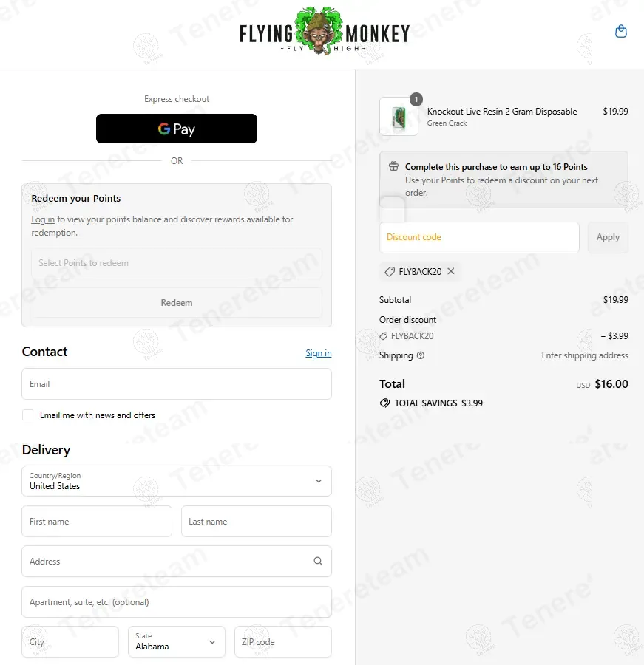Remove the FLYBACK20 discount code
Image resolution: width=644 pixels, height=665 pixels.
click(451, 271)
